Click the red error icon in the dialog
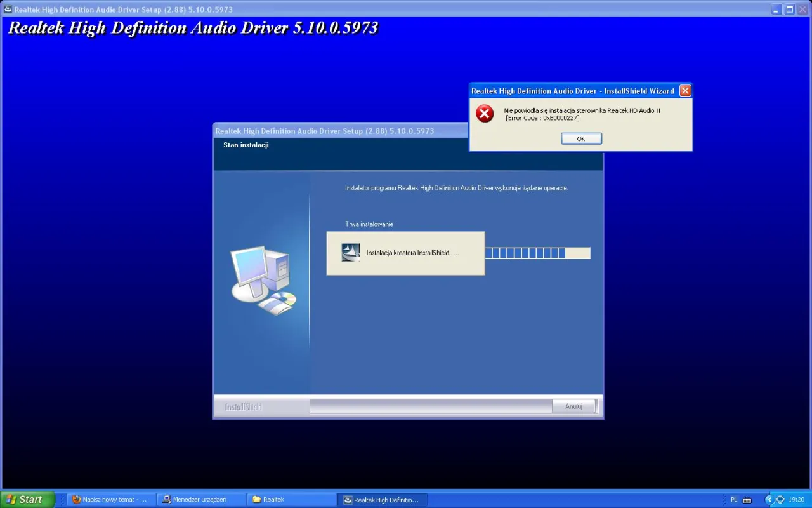The width and height of the screenshot is (812, 508). point(485,114)
